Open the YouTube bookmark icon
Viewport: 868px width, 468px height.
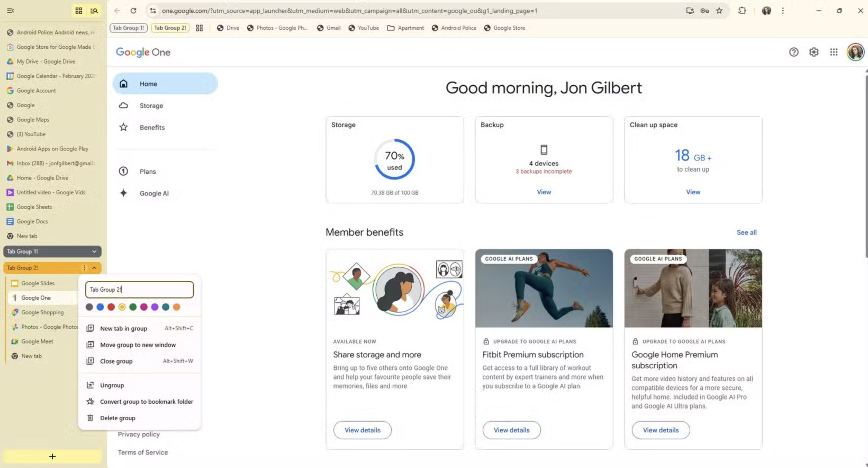[351, 28]
